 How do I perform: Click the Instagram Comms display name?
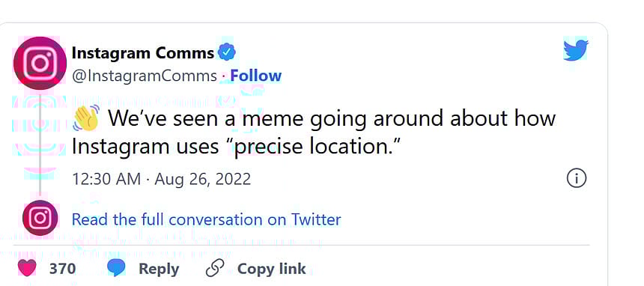pyautogui.click(x=143, y=52)
